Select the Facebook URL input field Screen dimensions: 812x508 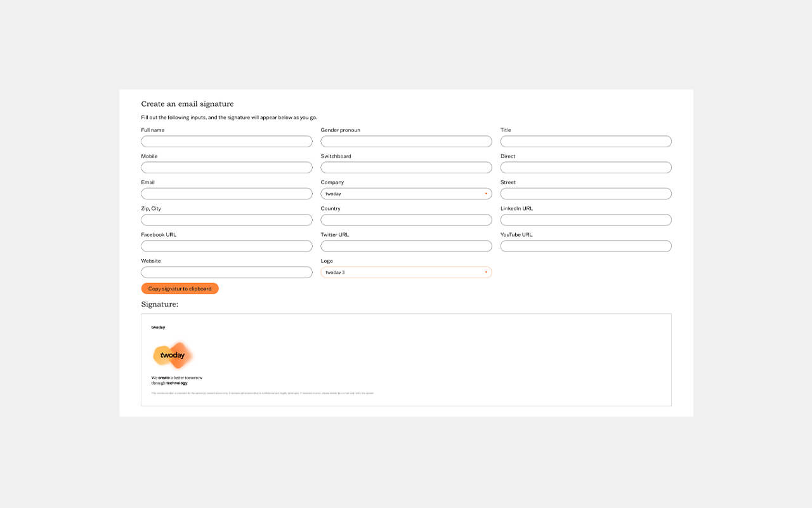click(x=226, y=246)
